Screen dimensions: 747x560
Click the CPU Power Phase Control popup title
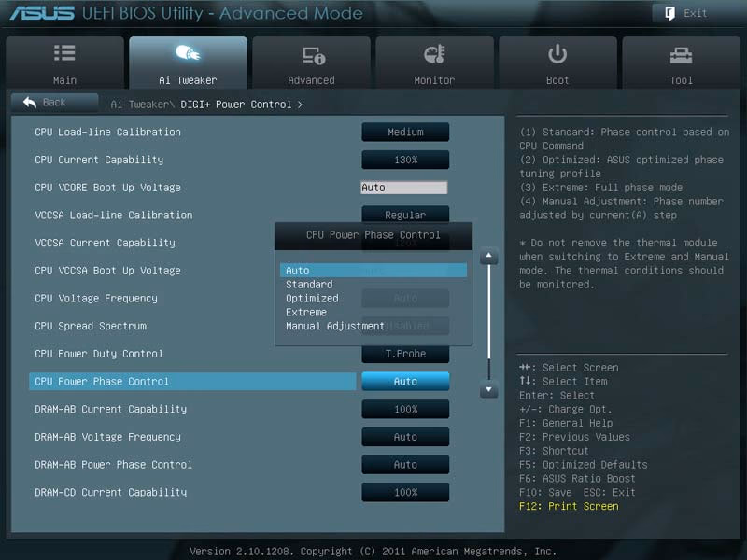coord(373,235)
